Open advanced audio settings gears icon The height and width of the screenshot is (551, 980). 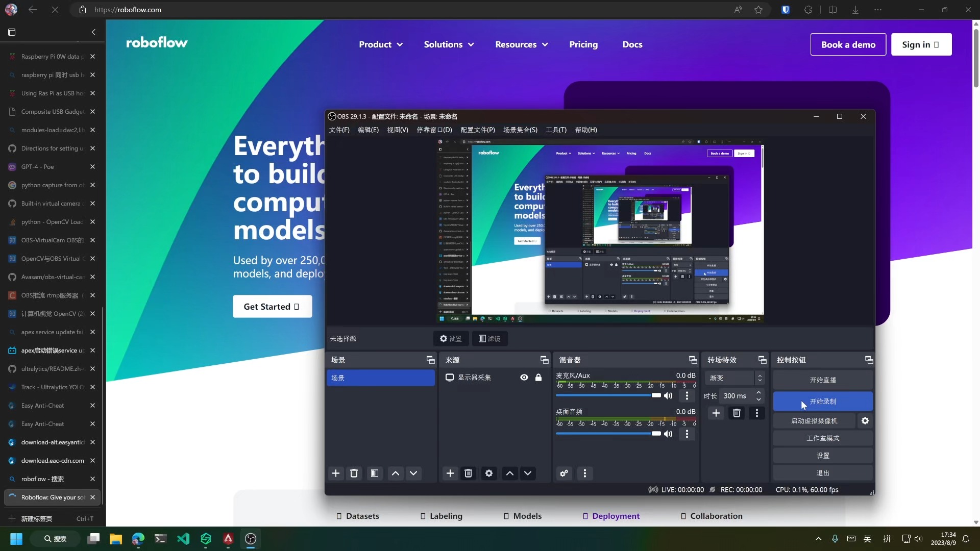pos(564,473)
